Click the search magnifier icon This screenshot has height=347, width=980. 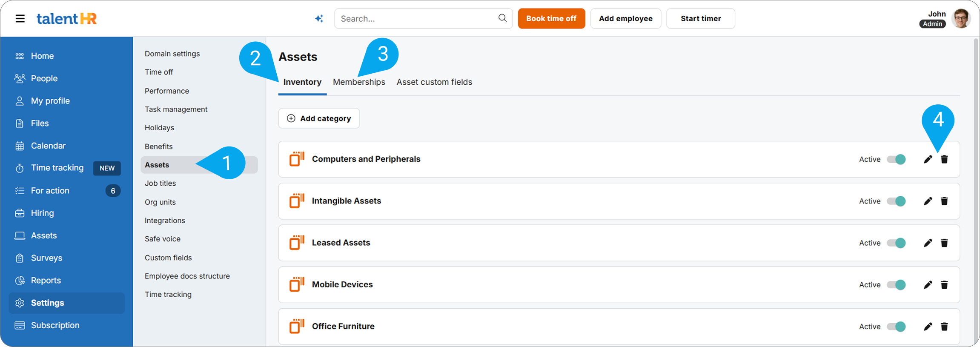502,18
